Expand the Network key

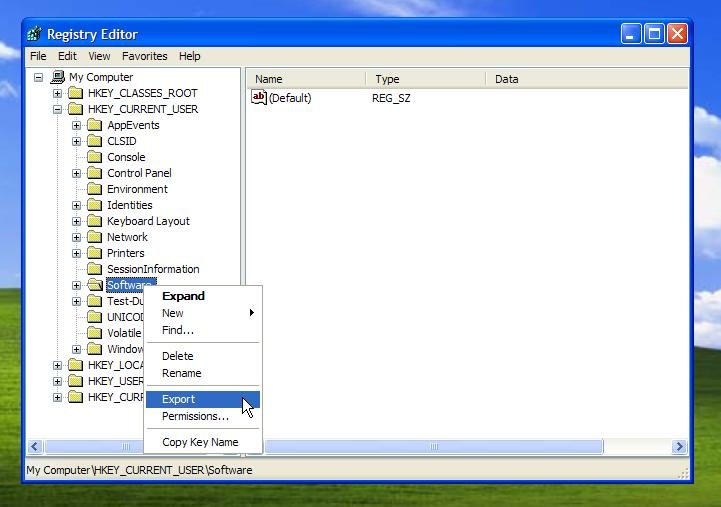coord(76,238)
